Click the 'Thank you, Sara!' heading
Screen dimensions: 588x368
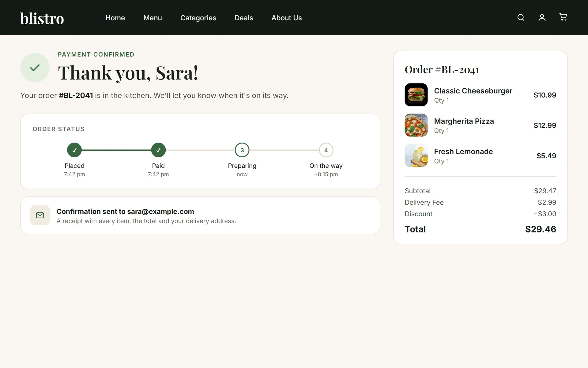(x=128, y=73)
